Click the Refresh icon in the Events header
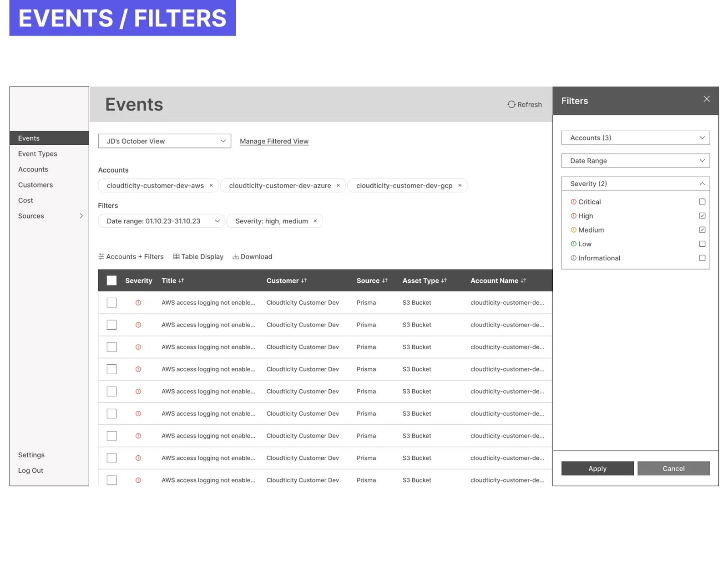This screenshot has height=581, width=728. 511,104
